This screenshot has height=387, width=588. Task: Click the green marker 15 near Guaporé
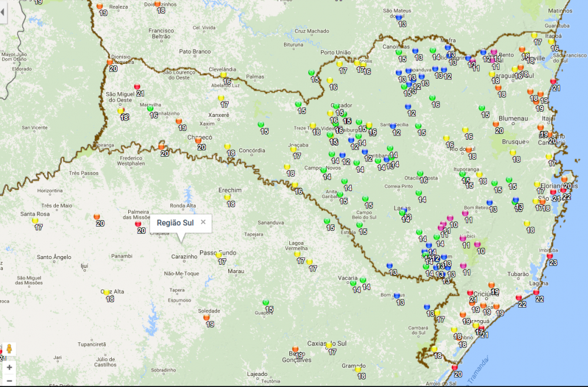pos(266,302)
